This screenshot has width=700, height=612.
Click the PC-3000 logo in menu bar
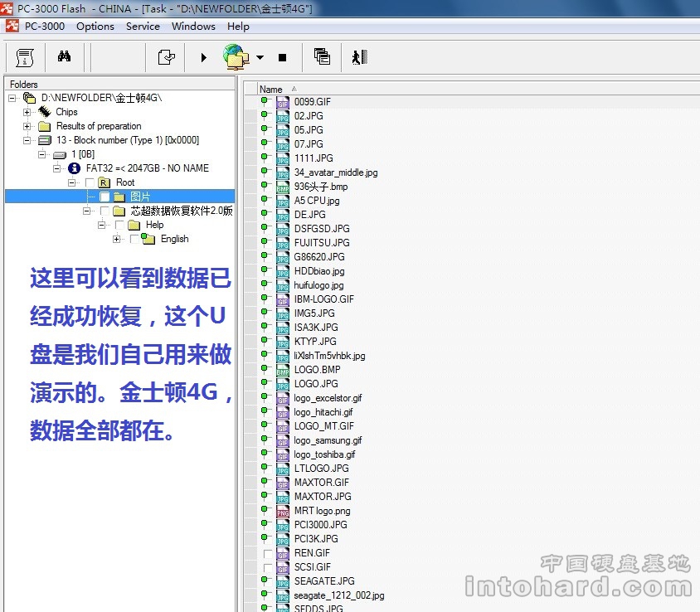click(x=12, y=27)
